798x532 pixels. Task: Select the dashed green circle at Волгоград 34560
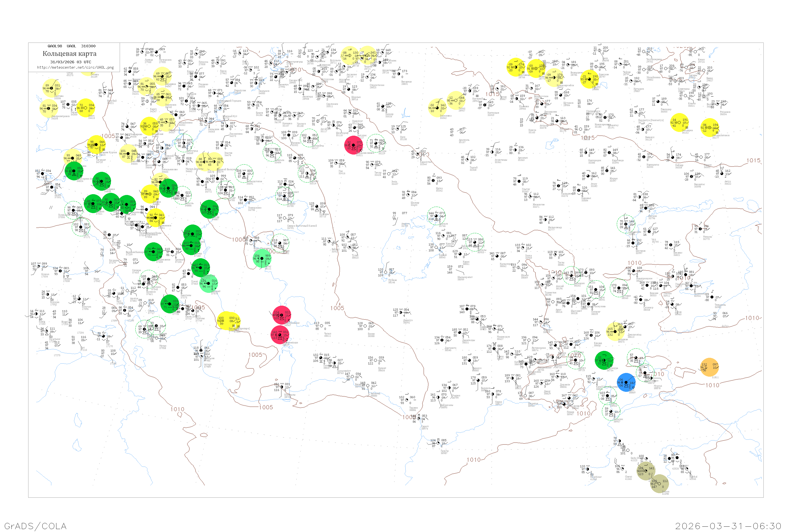(184, 143)
